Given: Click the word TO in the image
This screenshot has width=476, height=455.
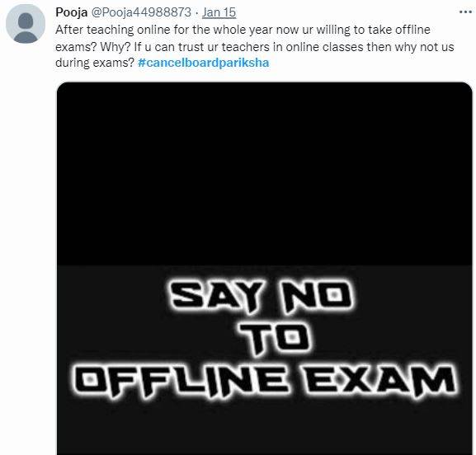Looking at the screenshot, I should point(276,339).
